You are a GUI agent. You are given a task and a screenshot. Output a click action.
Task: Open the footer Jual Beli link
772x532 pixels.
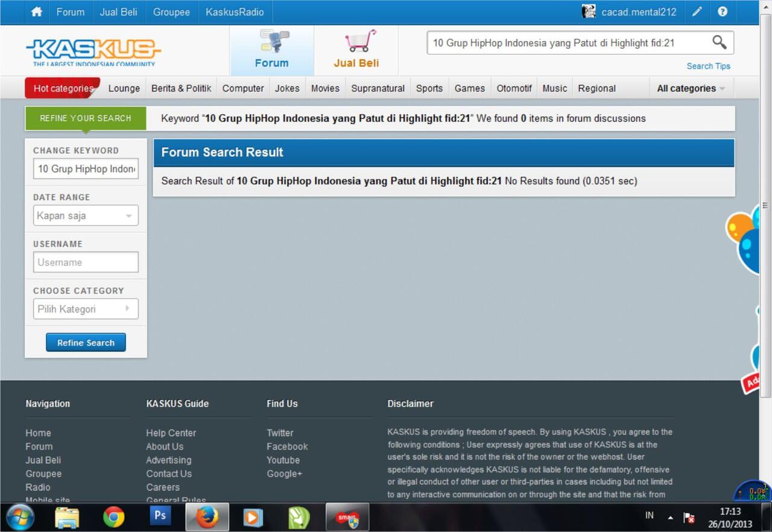click(x=43, y=460)
